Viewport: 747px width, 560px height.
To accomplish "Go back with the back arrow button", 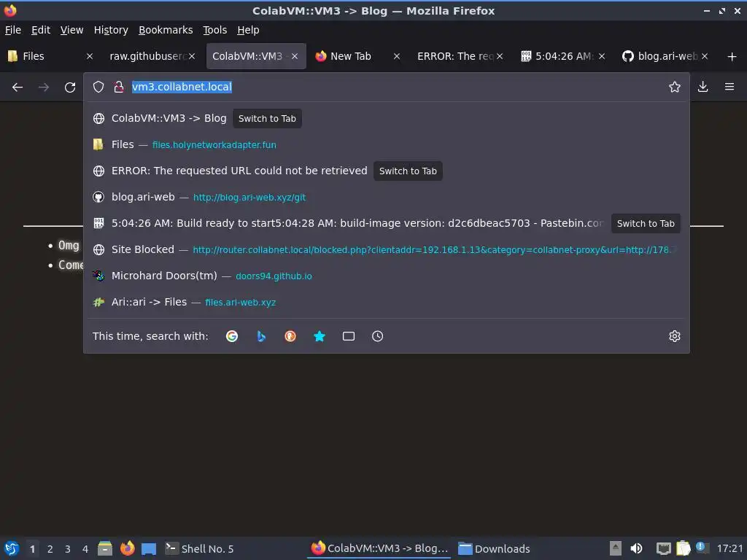I will pyautogui.click(x=18, y=87).
